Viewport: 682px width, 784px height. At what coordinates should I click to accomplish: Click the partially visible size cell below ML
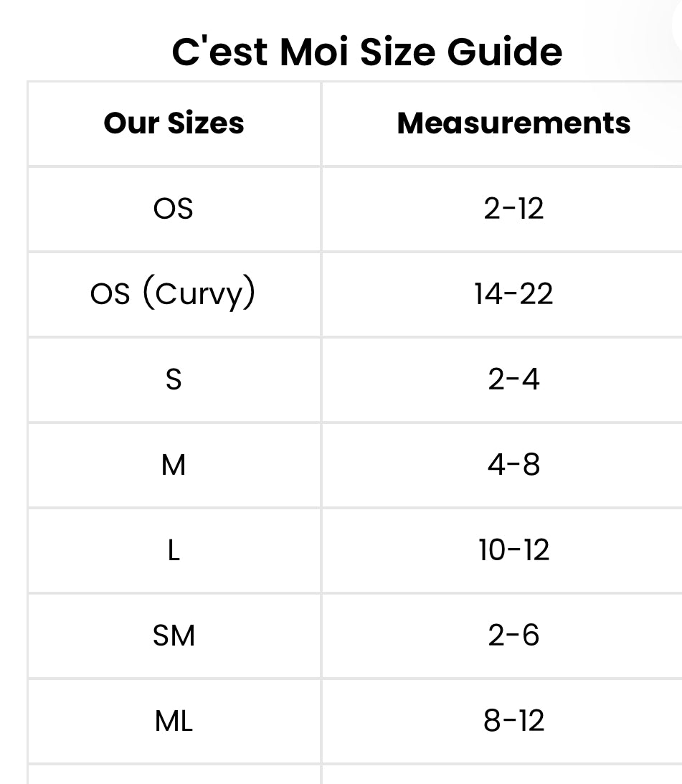[174, 775]
